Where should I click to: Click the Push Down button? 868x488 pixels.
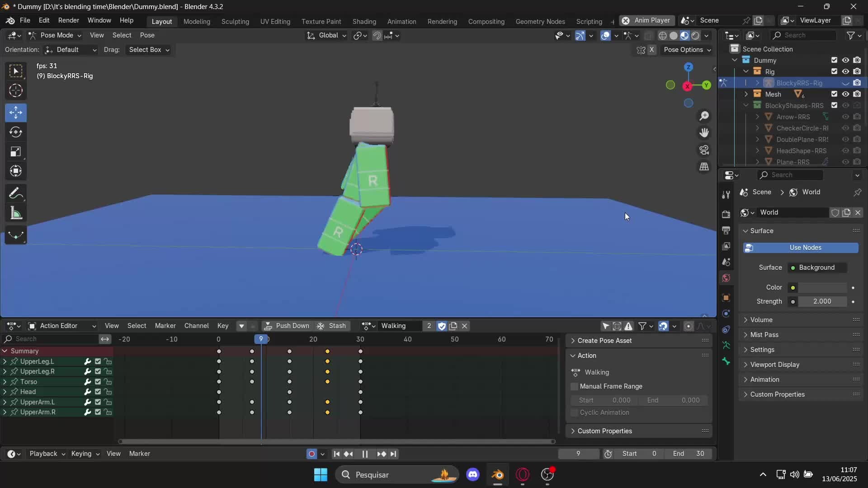[287, 326]
